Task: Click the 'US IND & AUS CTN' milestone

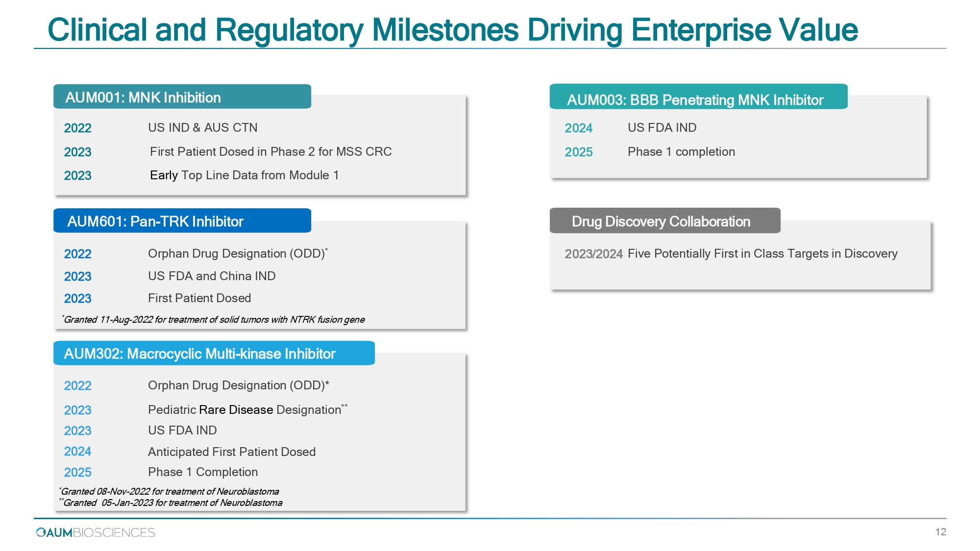Action: (203, 127)
